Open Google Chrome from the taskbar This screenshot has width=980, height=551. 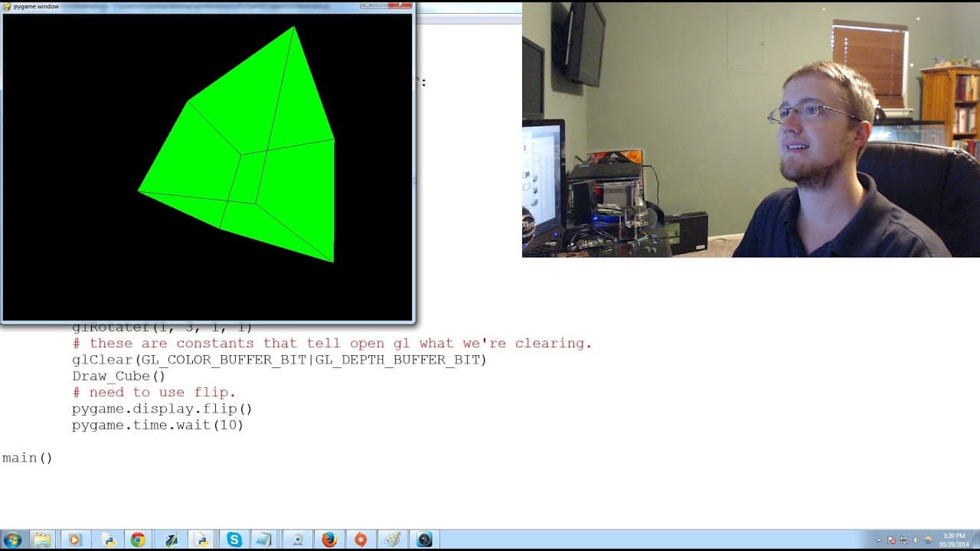[x=138, y=540]
